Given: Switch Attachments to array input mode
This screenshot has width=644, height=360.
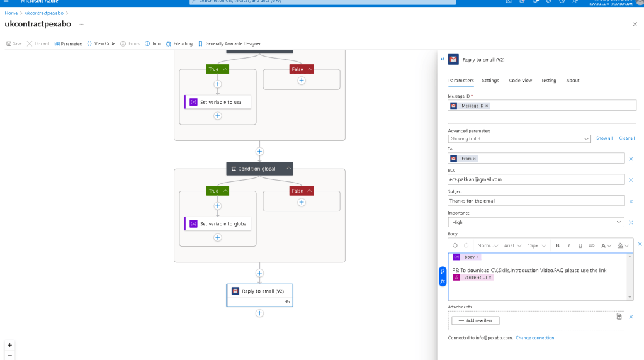Looking at the screenshot, I should pos(619,317).
